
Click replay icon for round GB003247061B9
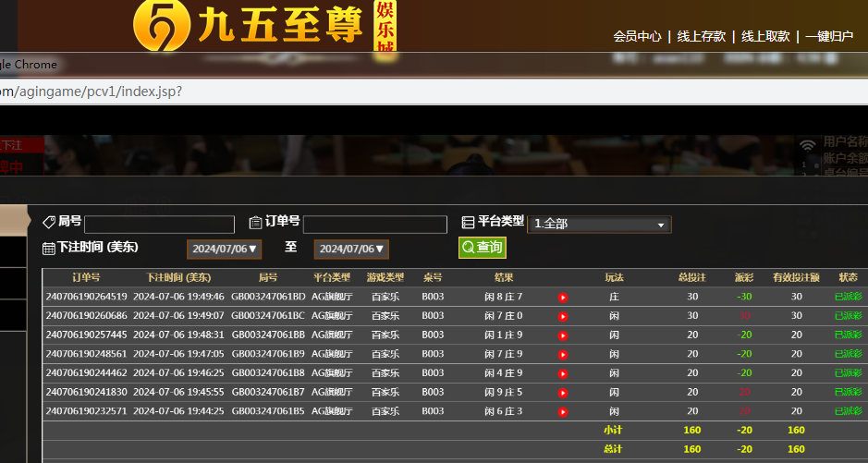click(x=563, y=354)
